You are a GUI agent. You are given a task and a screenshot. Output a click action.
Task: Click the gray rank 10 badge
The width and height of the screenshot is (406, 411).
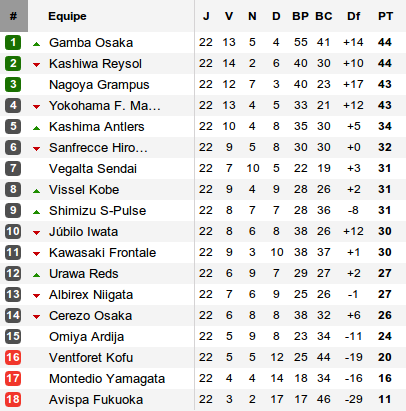[x=13, y=231]
